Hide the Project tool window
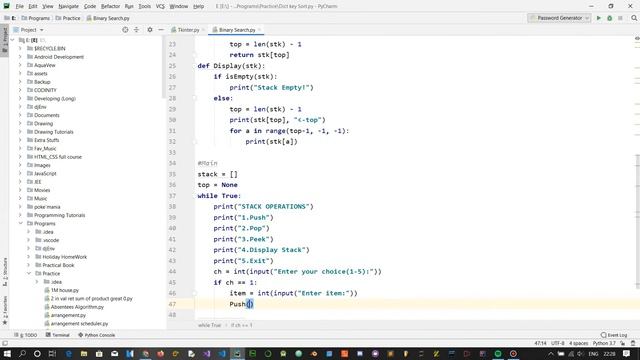Viewport: 640px width, 360px height. tap(161, 30)
